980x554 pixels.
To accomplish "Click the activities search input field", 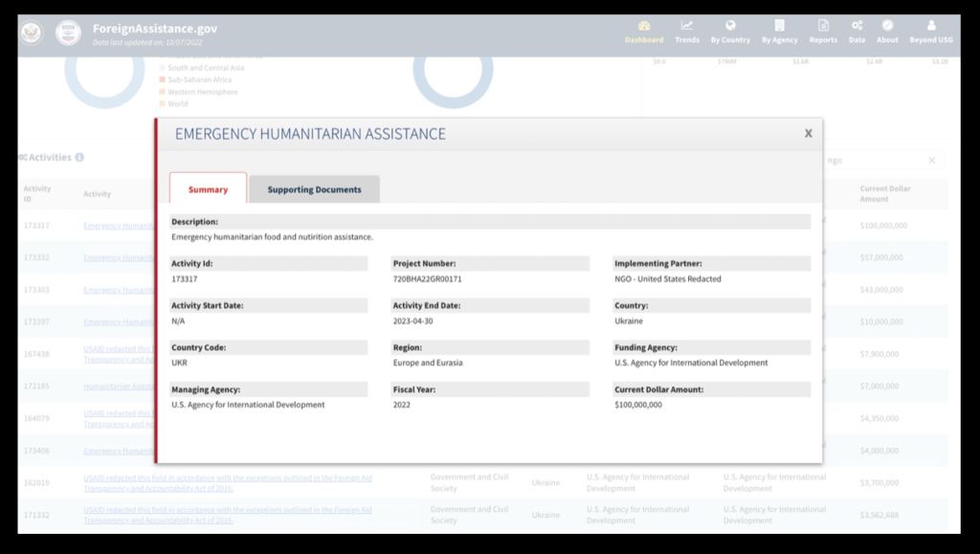I will coord(871,161).
